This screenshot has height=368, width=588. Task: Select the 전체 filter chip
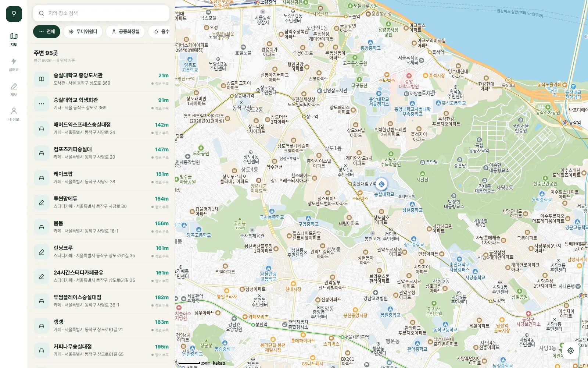(47, 32)
